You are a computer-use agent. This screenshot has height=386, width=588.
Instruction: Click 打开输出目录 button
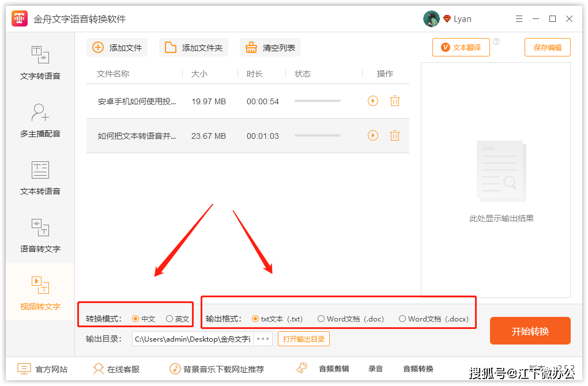click(304, 339)
